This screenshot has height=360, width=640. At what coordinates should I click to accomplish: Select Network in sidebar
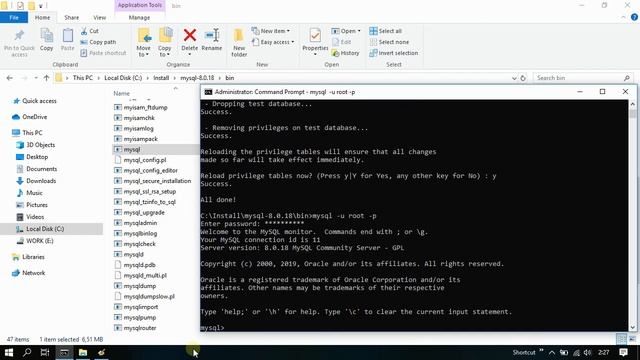pos(33,273)
